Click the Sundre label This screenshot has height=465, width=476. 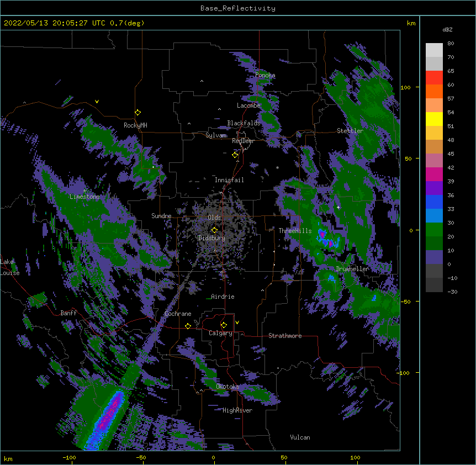coord(161,216)
